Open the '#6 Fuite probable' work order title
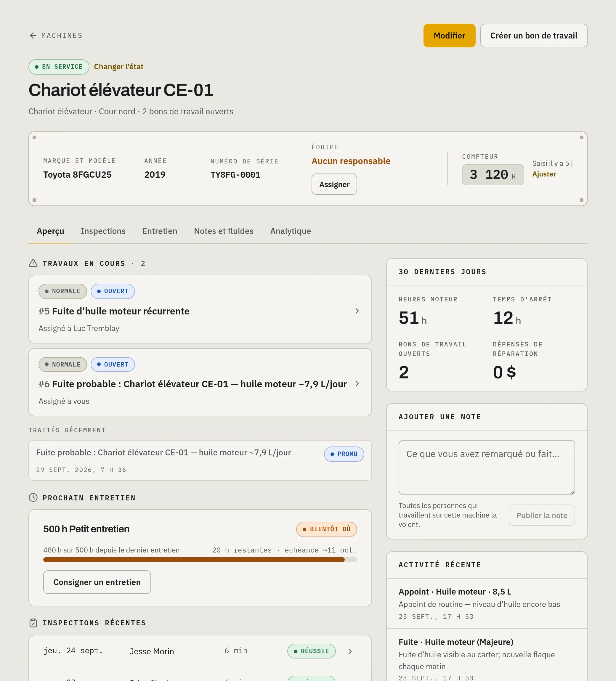This screenshot has height=681, width=616. coord(192,384)
